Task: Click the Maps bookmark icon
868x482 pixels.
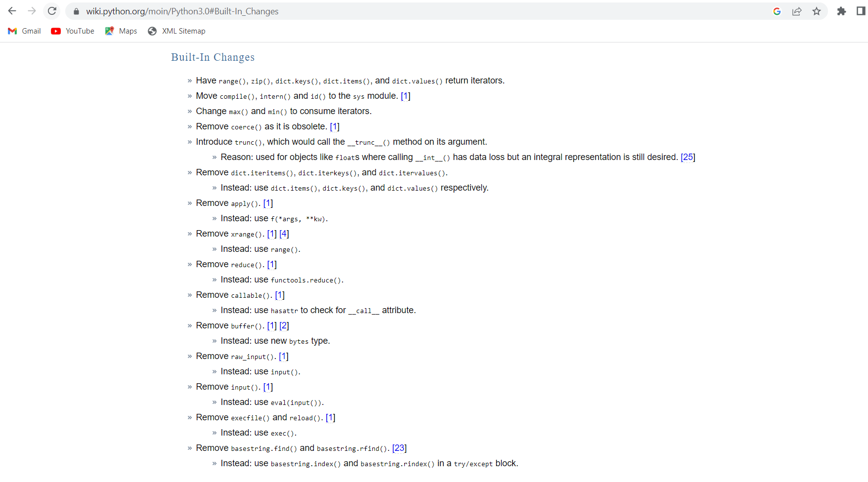Action: coord(109,31)
